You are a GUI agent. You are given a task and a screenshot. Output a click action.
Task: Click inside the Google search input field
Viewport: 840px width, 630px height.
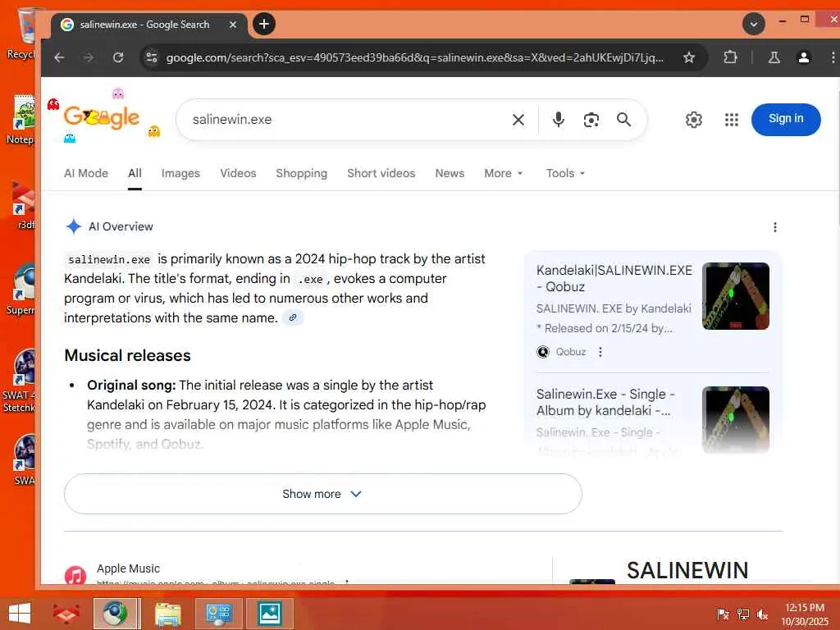(x=343, y=120)
